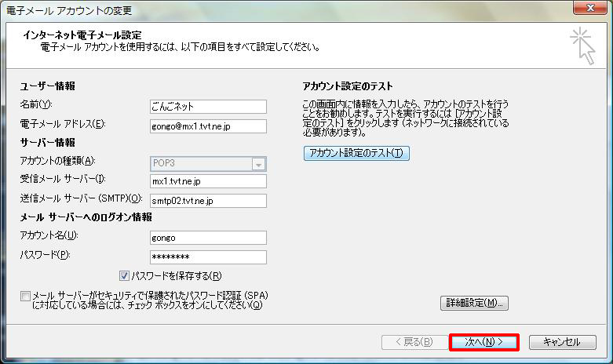Click the アカウント設定のテスト heading text

click(x=348, y=86)
